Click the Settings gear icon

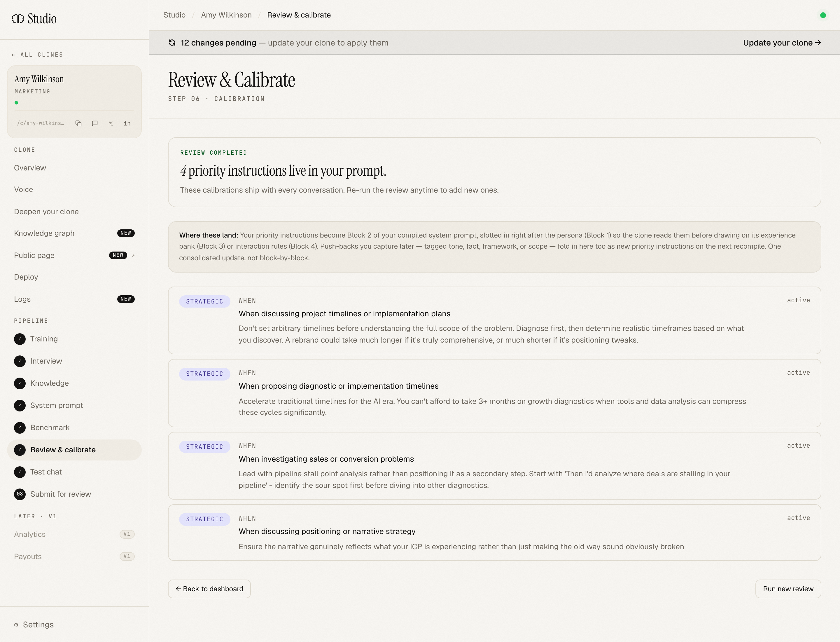click(16, 625)
